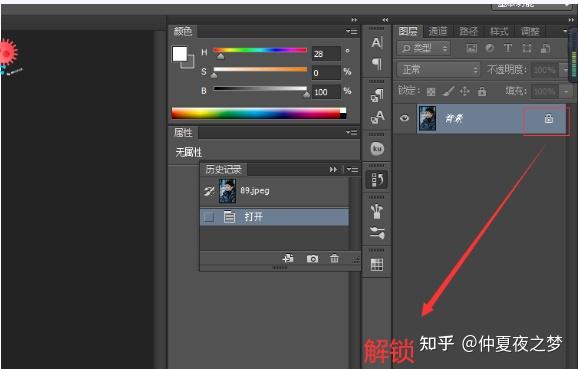The width and height of the screenshot is (578, 369).
Task: Click the 背景 layer name
Action: click(454, 119)
